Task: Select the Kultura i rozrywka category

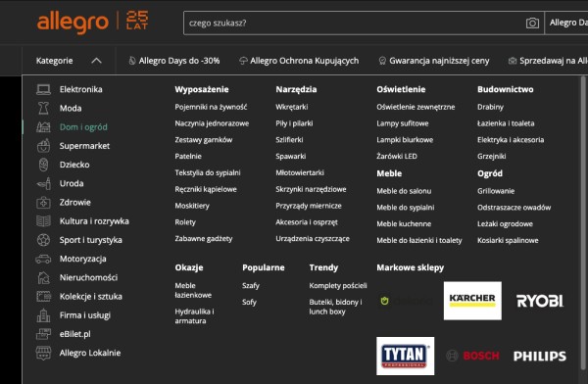Action: pyautogui.click(x=94, y=220)
